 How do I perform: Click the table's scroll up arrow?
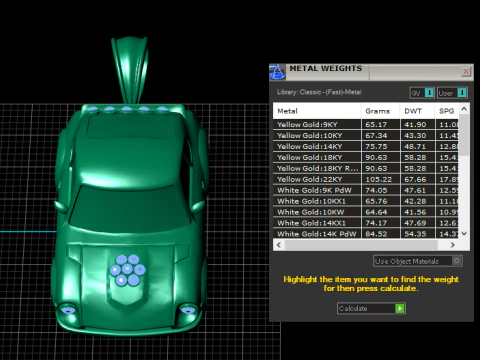coord(464,109)
